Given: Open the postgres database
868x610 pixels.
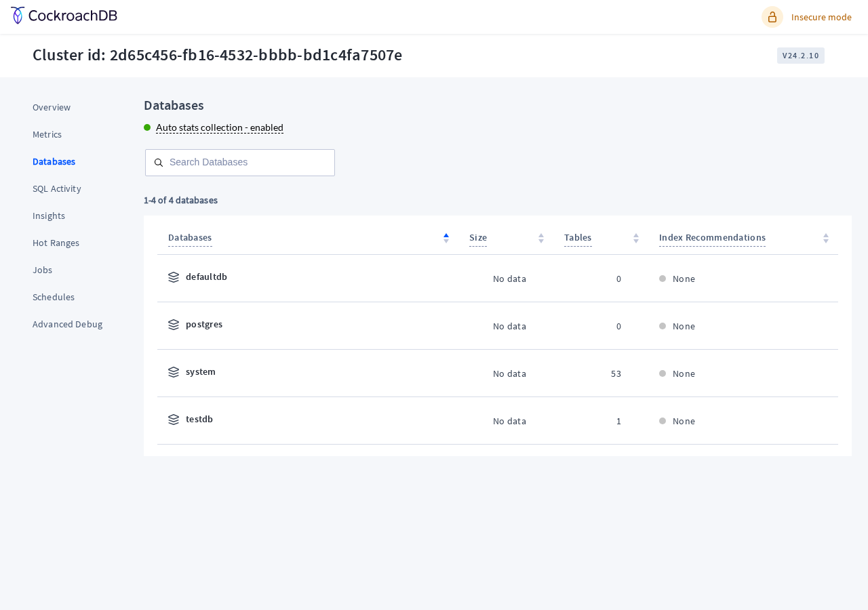Looking at the screenshot, I should point(204,324).
